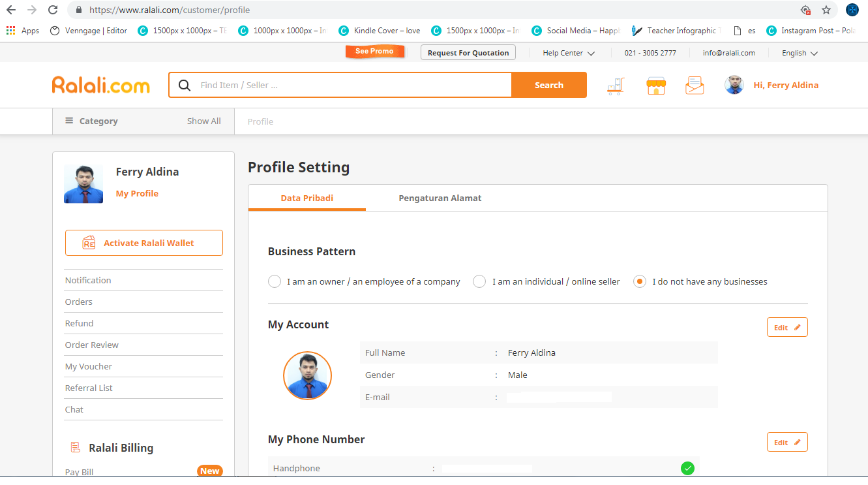This screenshot has width=868, height=485.
Task: Click the Full Name value Ferry Aldina
Action: tap(531, 352)
